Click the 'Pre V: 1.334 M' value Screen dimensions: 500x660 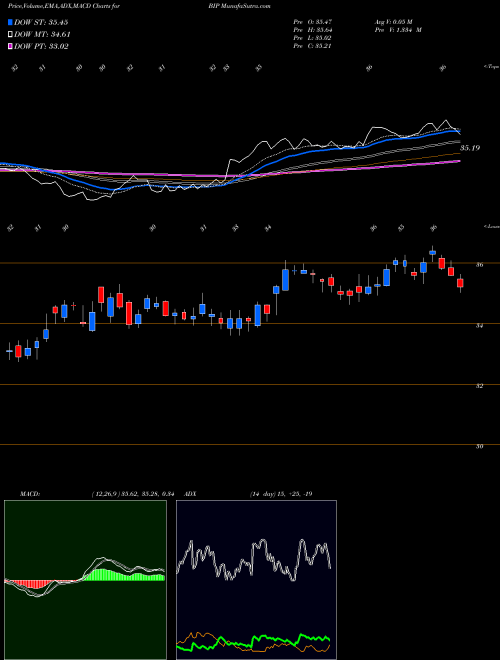tap(398, 29)
